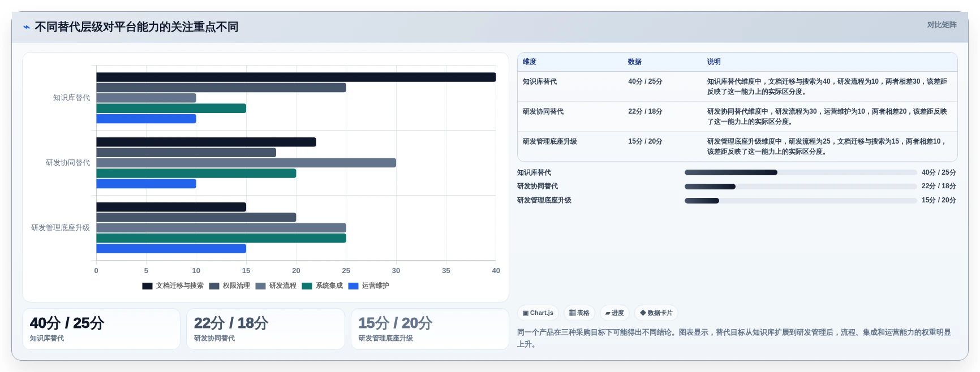This screenshot has width=980, height=372.
Task: Click the 研发协同替代 progress bar
Action: tap(801, 187)
